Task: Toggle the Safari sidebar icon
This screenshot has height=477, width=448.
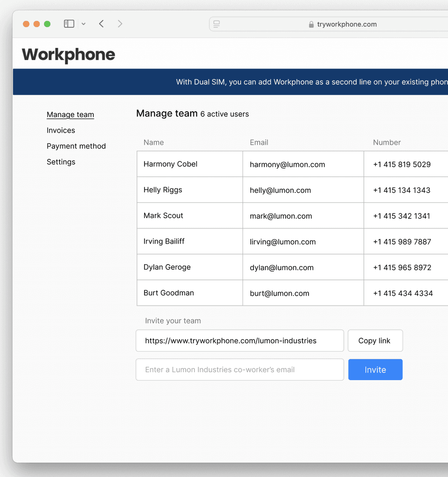Action: (x=69, y=24)
